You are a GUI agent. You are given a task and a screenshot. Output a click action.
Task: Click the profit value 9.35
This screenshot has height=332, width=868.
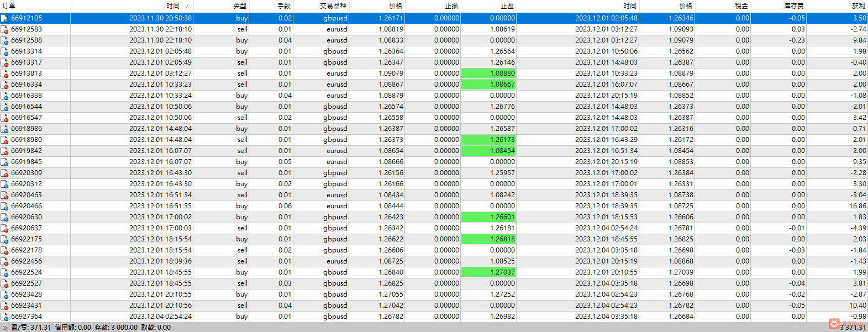[x=860, y=162]
